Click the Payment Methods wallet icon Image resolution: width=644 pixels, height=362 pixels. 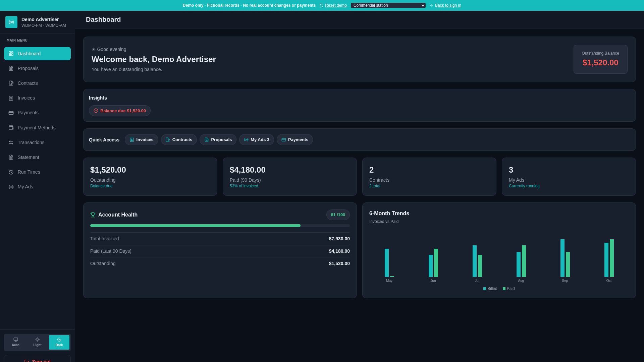tap(11, 128)
